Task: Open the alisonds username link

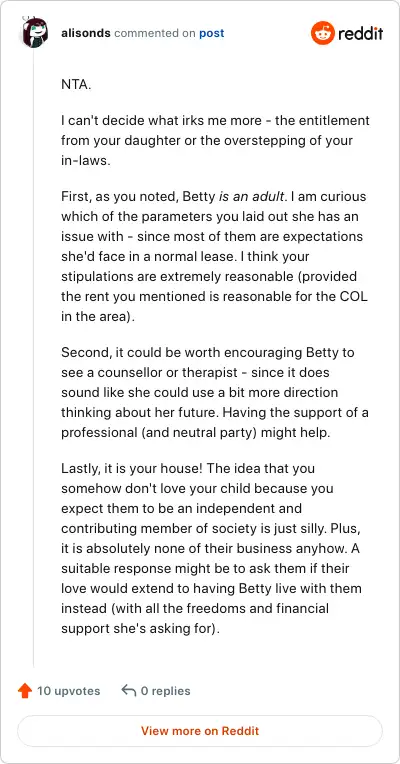Action: point(86,33)
